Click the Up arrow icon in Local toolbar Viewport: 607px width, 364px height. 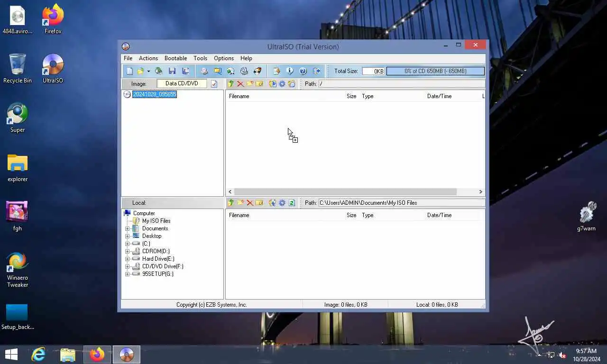pyautogui.click(x=231, y=203)
